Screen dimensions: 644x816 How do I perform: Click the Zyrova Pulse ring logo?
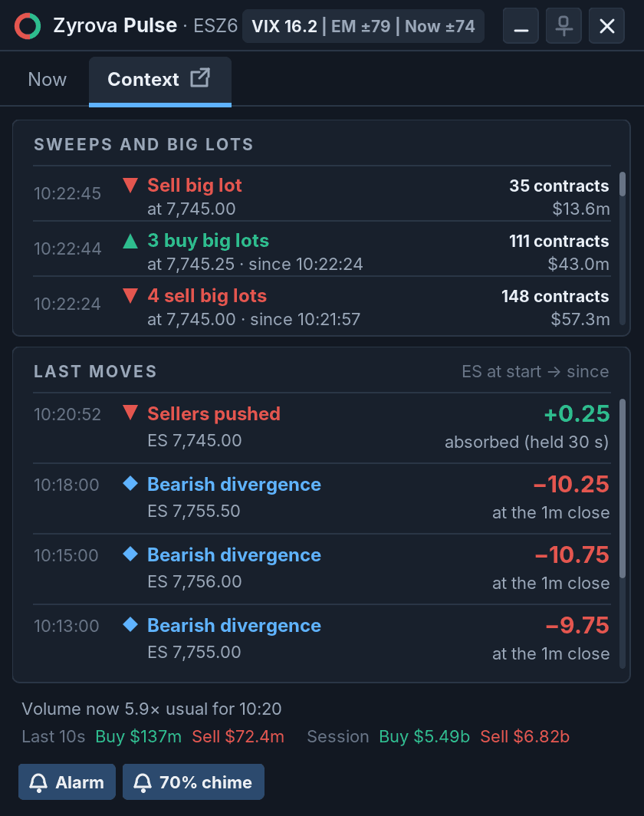click(28, 26)
